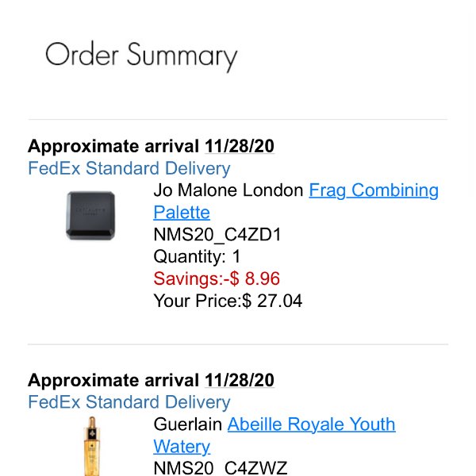Click the Guerlain brand name
This screenshot has height=476, width=476.
point(187,424)
